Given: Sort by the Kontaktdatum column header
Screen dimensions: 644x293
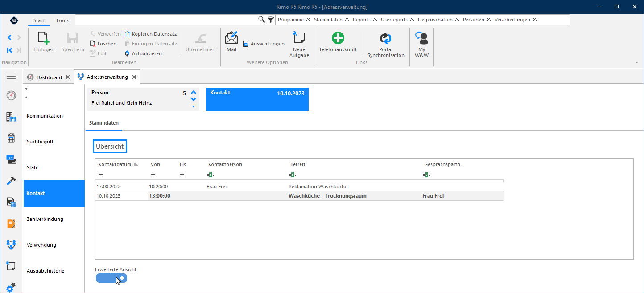Looking at the screenshot, I should 115,164.
